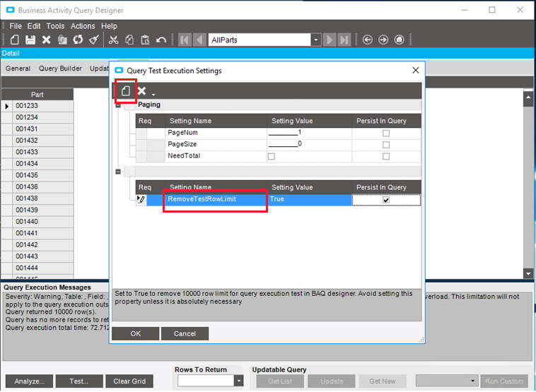Open the AllParts query ID dropdown
Image resolution: width=536 pixels, height=392 pixels.
(316, 40)
